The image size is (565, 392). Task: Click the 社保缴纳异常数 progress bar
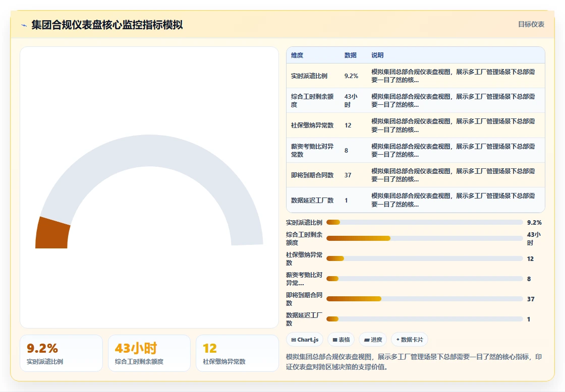[424, 258]
